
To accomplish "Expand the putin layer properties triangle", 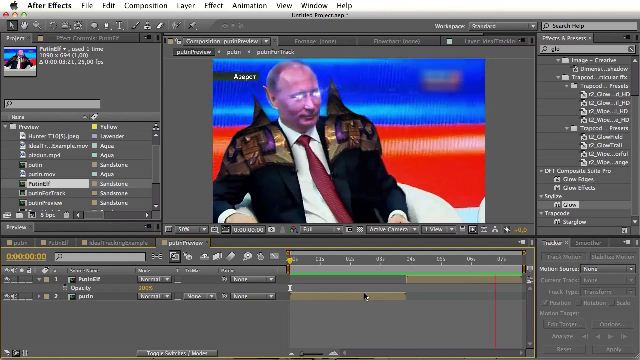I will tap(39, 297).
